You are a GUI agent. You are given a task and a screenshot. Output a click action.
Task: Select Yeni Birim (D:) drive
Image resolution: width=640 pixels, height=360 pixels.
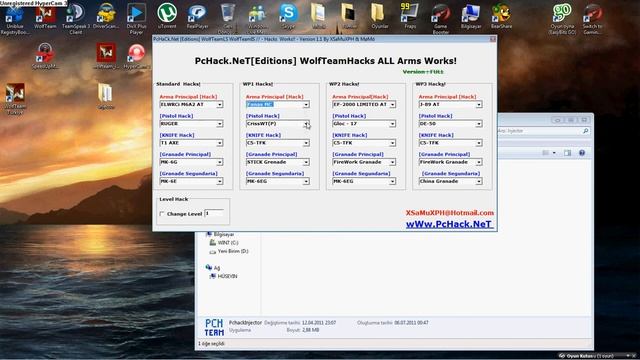point(229,251)
